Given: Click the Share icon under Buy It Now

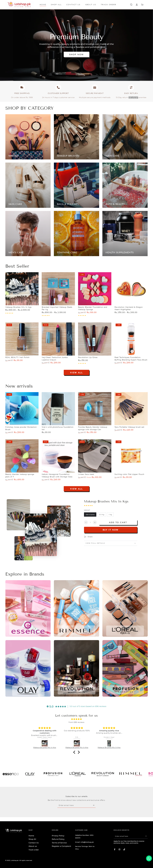Looking at the screenshot, I should coord(85,537).
